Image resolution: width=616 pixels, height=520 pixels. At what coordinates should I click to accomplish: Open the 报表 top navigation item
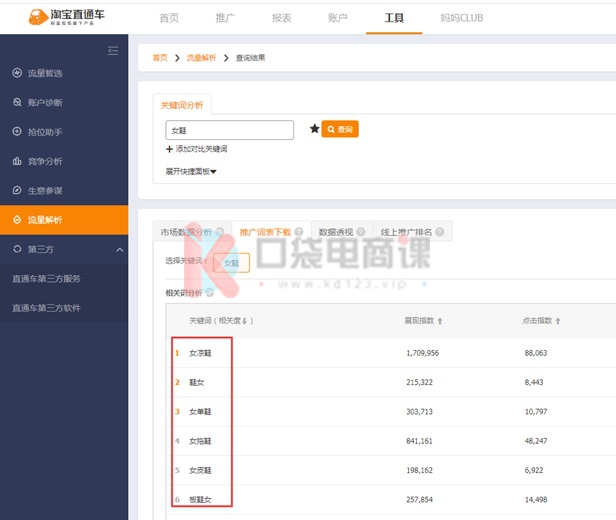[x=282, y=18]
